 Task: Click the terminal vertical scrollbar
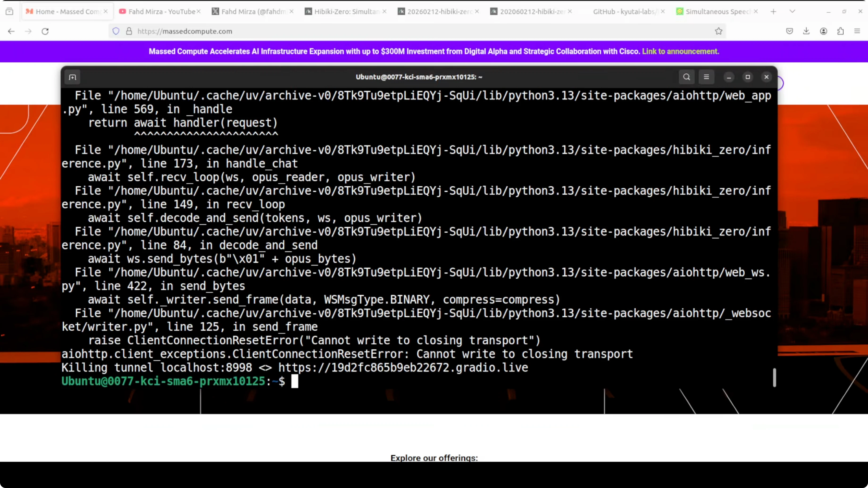tap(774, 377)
